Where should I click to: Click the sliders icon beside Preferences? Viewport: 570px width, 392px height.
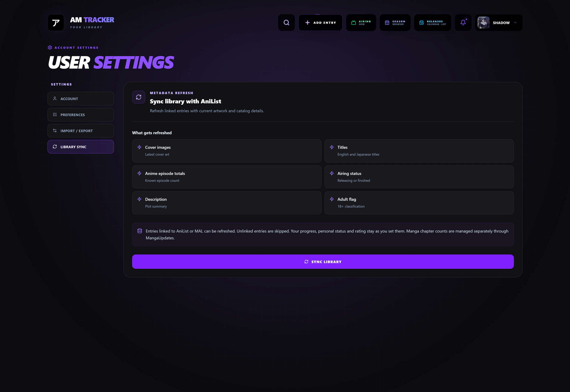[55, 115]
